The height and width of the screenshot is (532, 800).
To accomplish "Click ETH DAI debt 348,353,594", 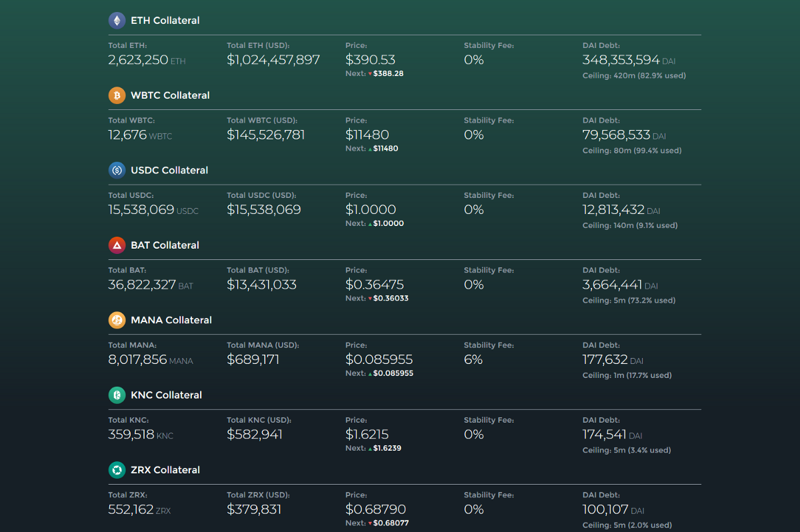I will 621,60.
